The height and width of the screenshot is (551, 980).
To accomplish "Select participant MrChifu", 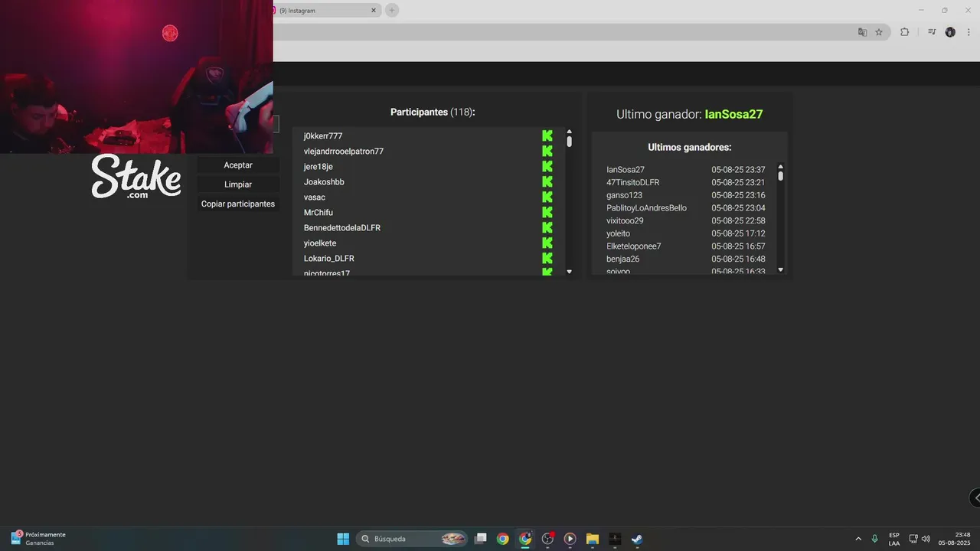I will pos(318,213).
